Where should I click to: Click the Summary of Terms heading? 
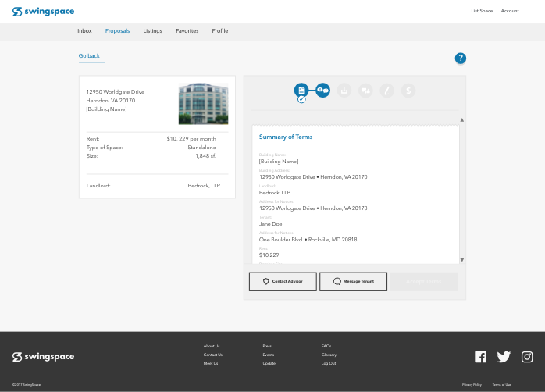286,137
